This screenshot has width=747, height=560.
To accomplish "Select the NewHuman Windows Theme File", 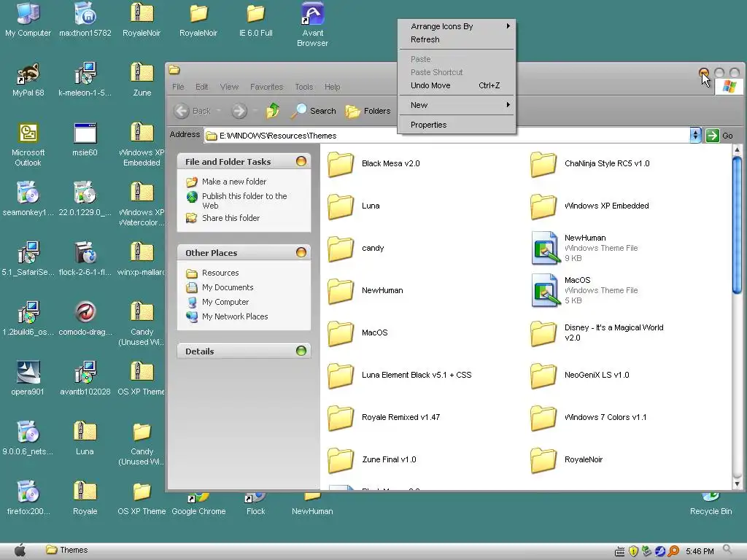I will [584, 248].
